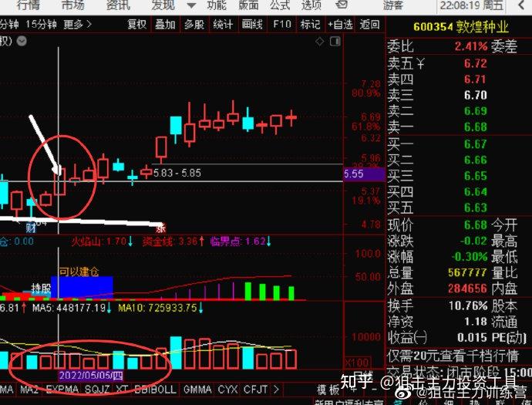Show more indicator tabs with chevron
Viewport: 532px width, 405px height.
(276, 390)
